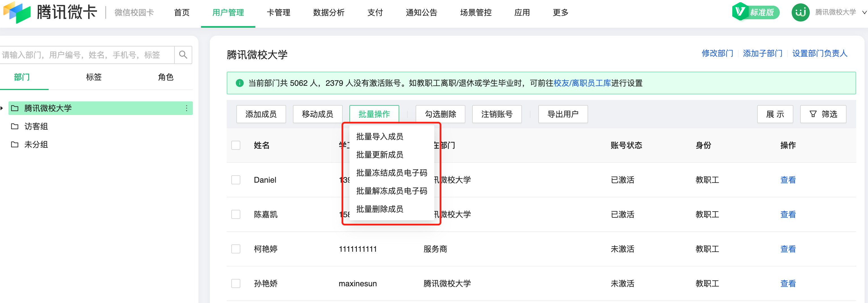Click the 移动成员 button

click(x=318, y=114)
